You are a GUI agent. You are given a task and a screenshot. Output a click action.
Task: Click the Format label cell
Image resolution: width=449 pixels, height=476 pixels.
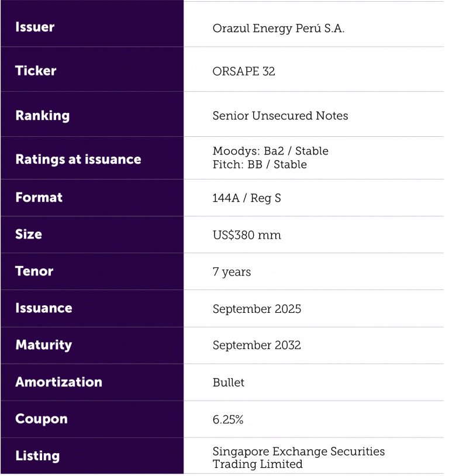coord(39,197)
